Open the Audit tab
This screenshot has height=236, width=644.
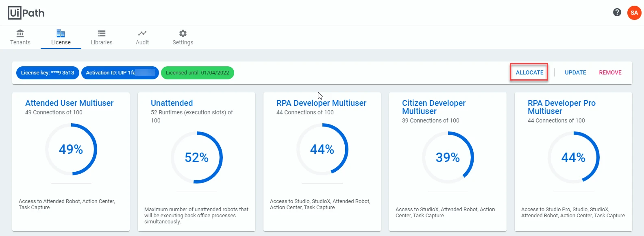coord(142,37)
